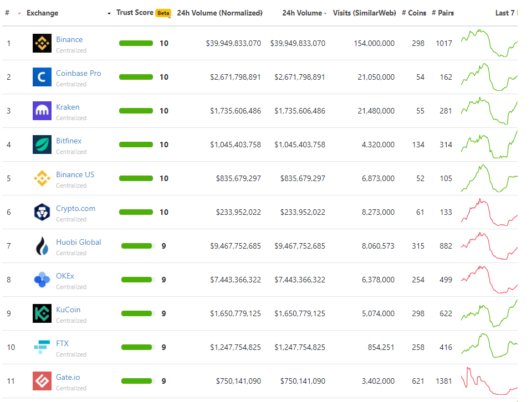This screenshot has width=532, height=402.
Task: Sort by Visits (SimilarWeb) column header
Action: pos(364,13)
